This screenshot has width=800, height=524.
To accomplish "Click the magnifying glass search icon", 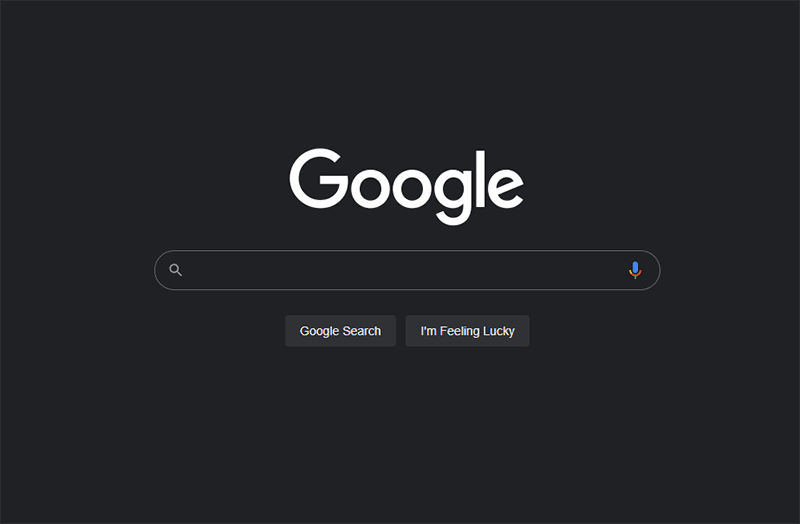I will 176,270.
